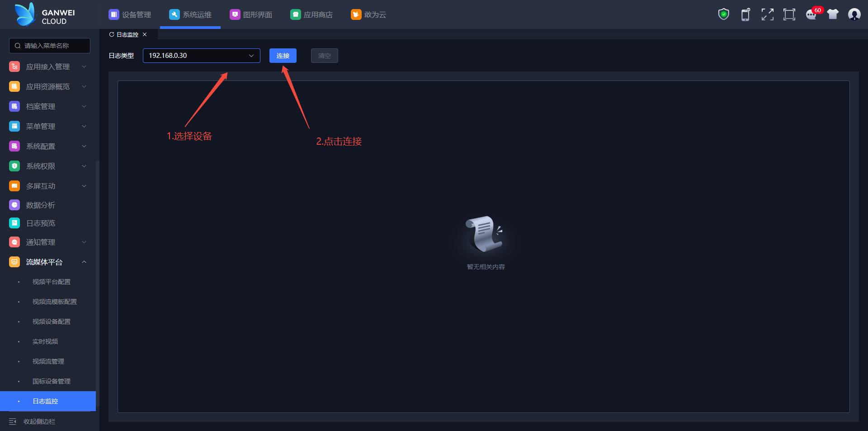Expand the 应用接入管理 menu

click(48, 66)
